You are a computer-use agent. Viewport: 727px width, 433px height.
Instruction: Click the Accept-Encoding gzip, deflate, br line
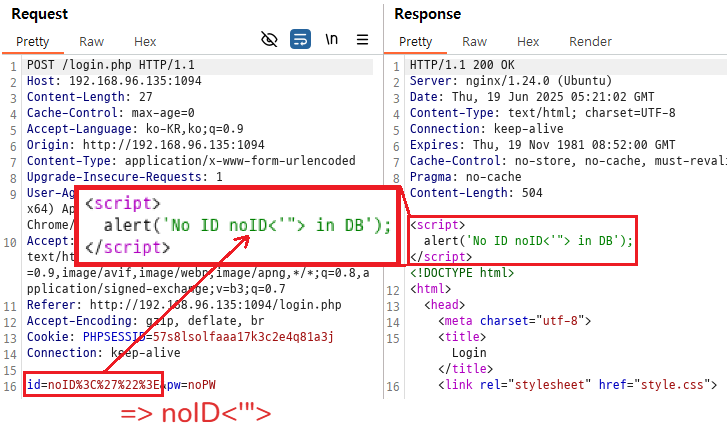click(146, 321)
